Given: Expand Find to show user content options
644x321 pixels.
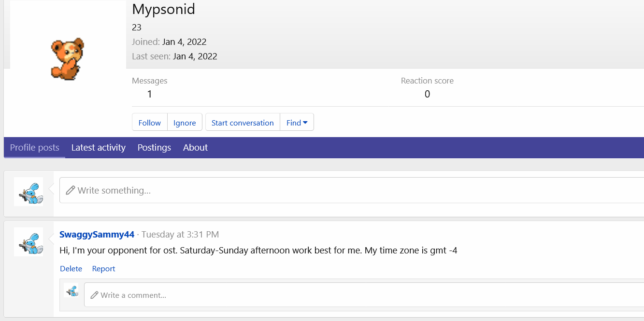Looking at the screenshot, I should tap(297, 122).
